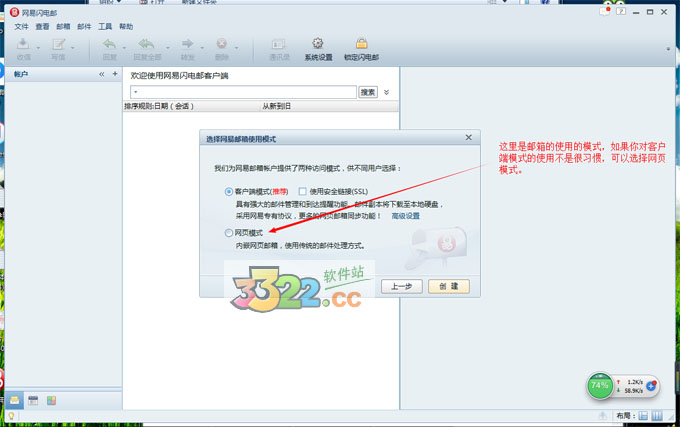Open the dropdown arrow next to 回复
The image size is (680, 427).
pos(124,48)
